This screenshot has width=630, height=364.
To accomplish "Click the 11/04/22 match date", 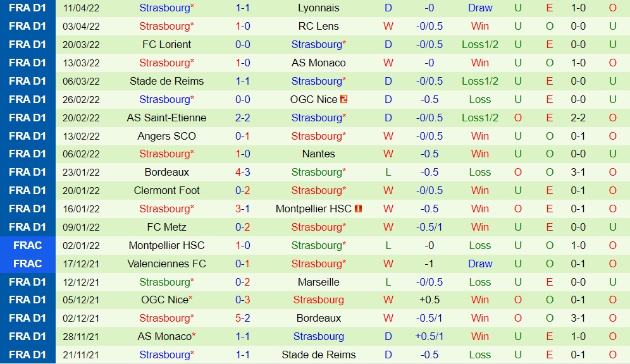I will tap(82, 8).
